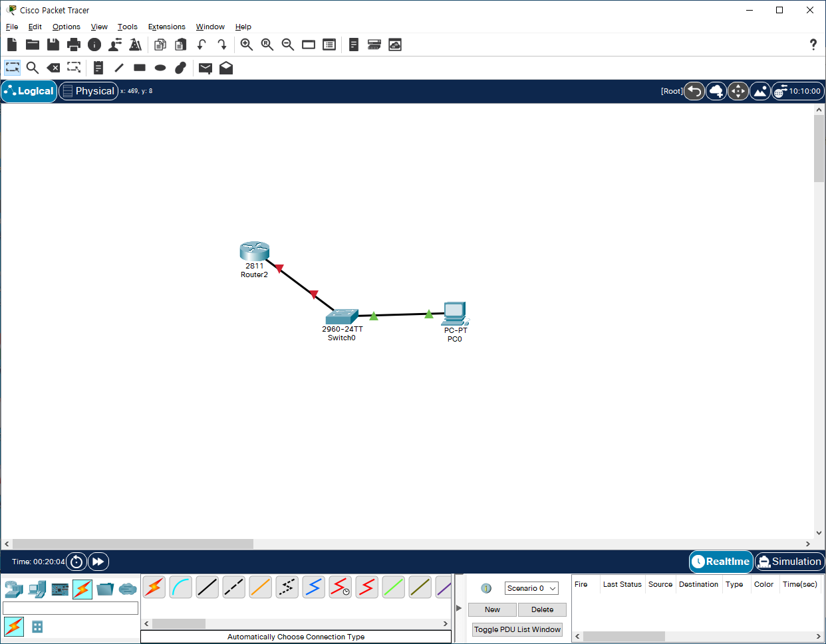Viewport: 826px width, 644px height.
Task: Choose the Draw Line tool
Action: [x=119, y=68]
